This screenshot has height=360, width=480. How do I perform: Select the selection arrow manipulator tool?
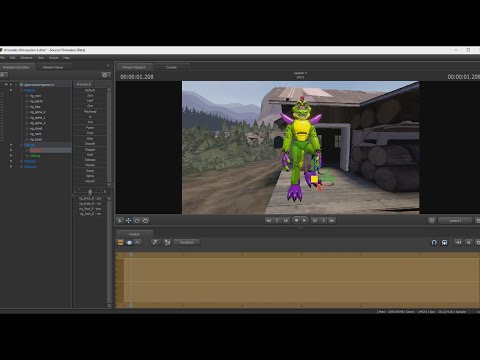pos(120,221)
